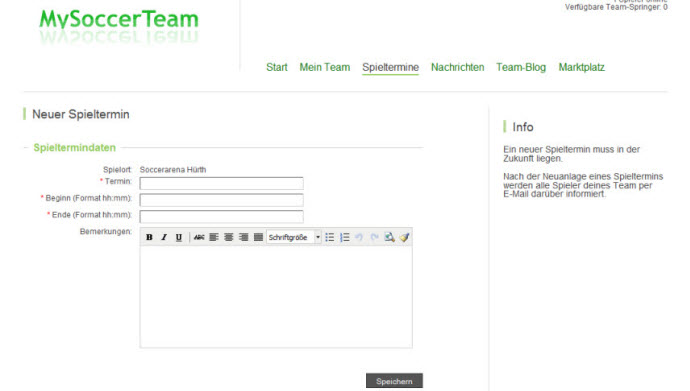This screenshot has width=690, height=391.
Task: Focus the Beginn time input field
Action: click(x=221, y=200)
